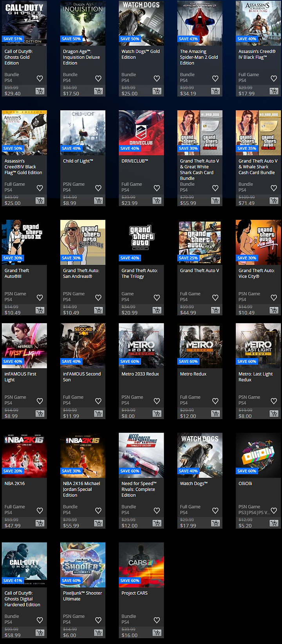
Task: Wishlist the OlliOlli game
Action: [x=274, y=511]
